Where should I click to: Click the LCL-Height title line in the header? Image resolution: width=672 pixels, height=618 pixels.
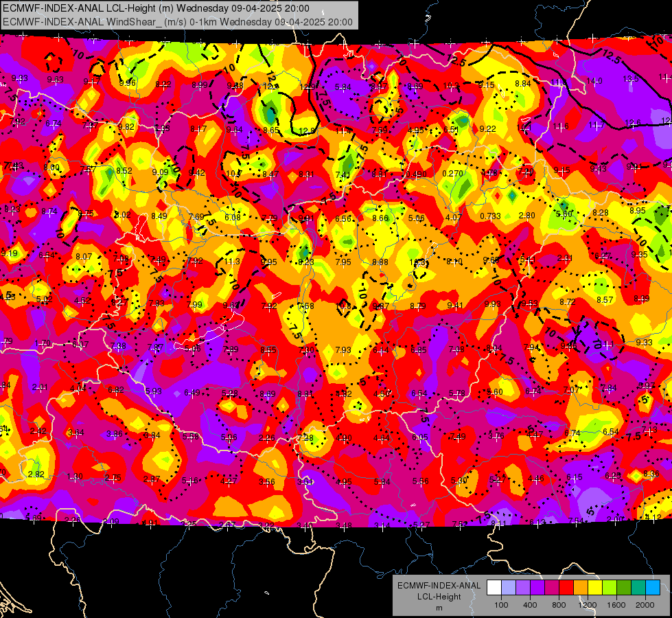click(156, 8)
